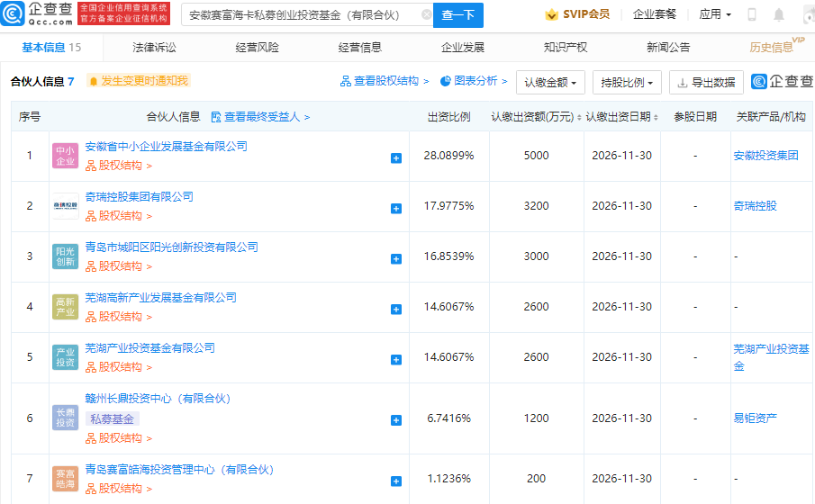Click the 查一下 search button
This screenshot has width=815, height=504.
pos(457,15)
